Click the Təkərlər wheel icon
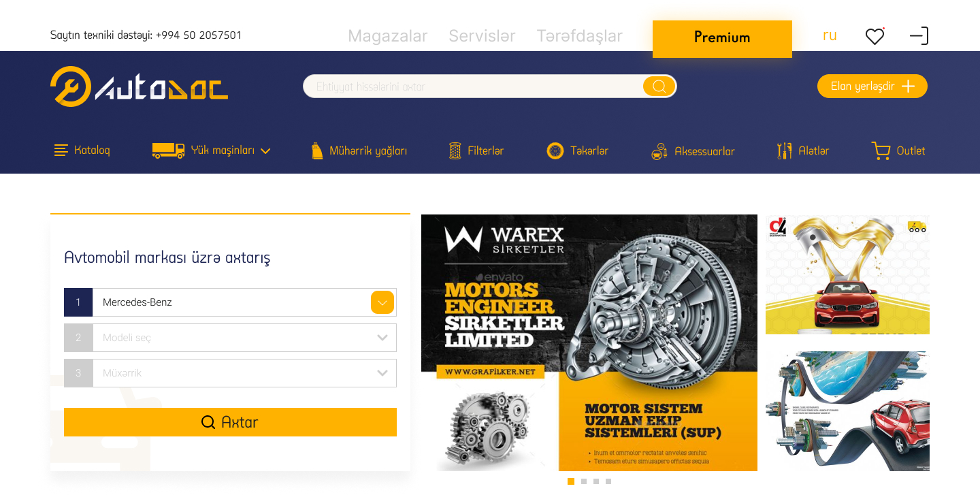The width and height of the screenshot is (980, 495). 555,150
